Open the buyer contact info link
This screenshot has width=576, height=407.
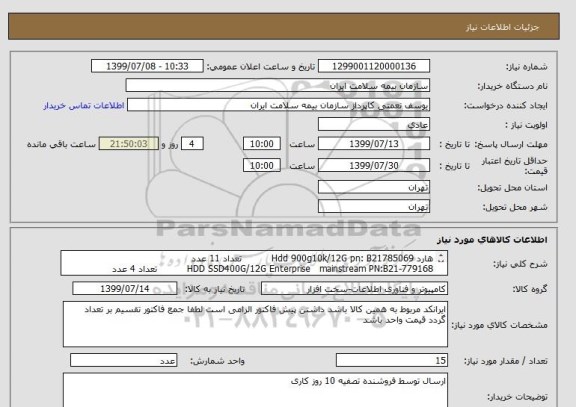(x=84, y=105)
